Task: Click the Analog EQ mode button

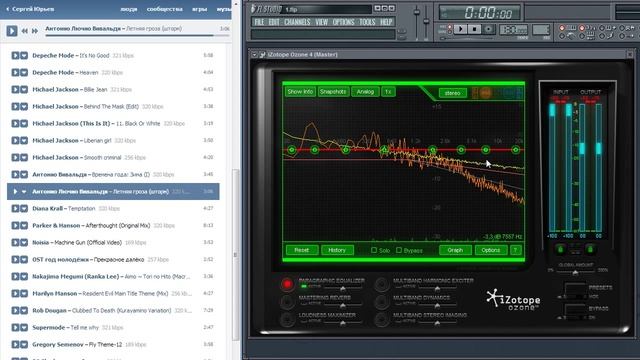Action: 365,91
